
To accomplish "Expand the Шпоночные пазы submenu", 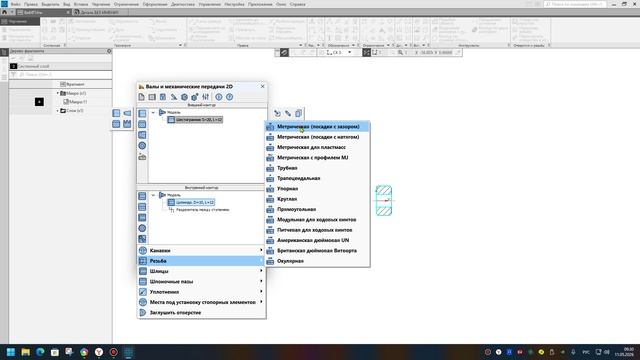I will pyautogui.click(x=201, y=281).
